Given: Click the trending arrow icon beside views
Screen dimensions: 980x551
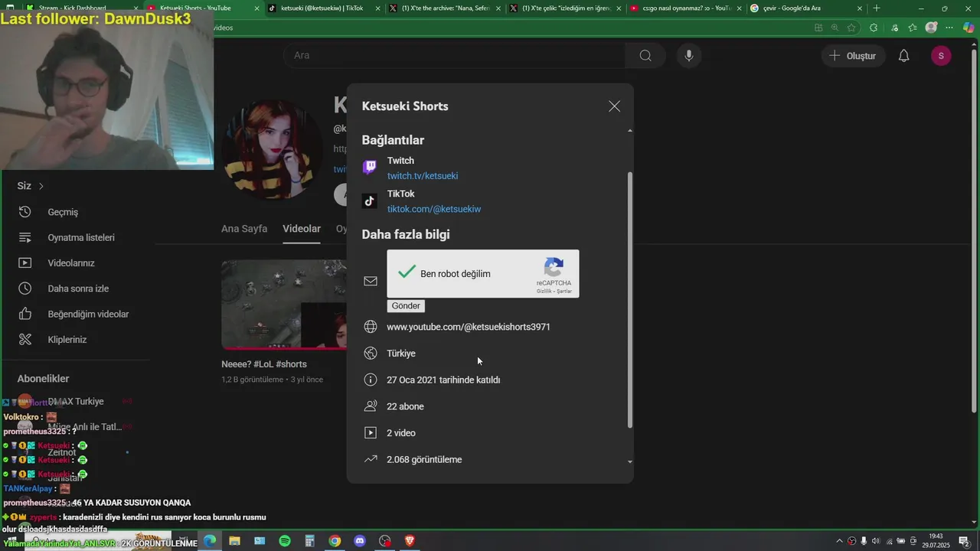Looking at the screenshot, I should [371, 459].
